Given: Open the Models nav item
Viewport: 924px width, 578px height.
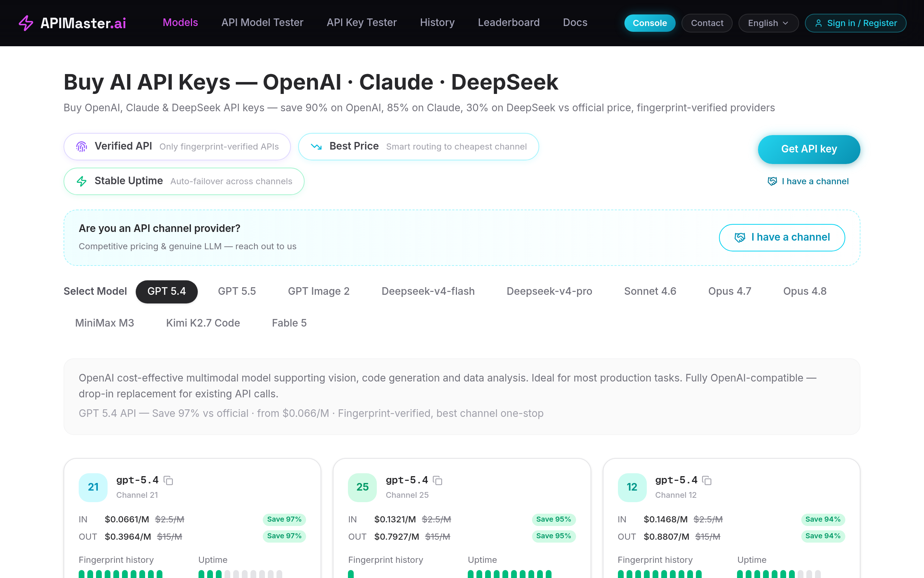Looking at the screenshot, I should [x=180, y=22].
